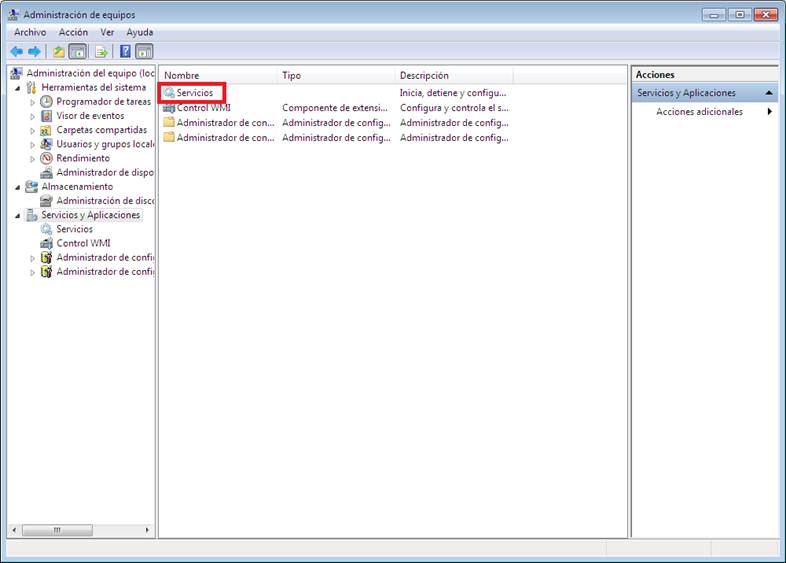The height and width of the screenshot is (563, 786).
Task: Click the Administración del equipo root icon
Action: 16,73
